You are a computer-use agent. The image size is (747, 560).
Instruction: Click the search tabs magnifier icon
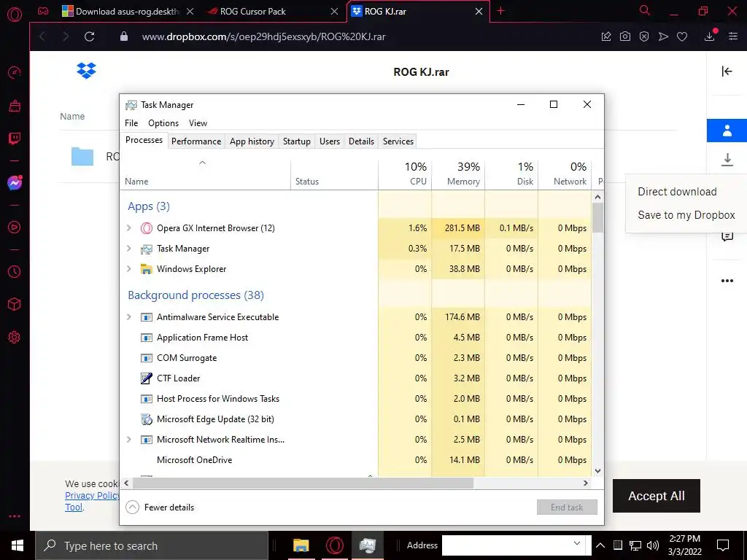pos(645,10)
